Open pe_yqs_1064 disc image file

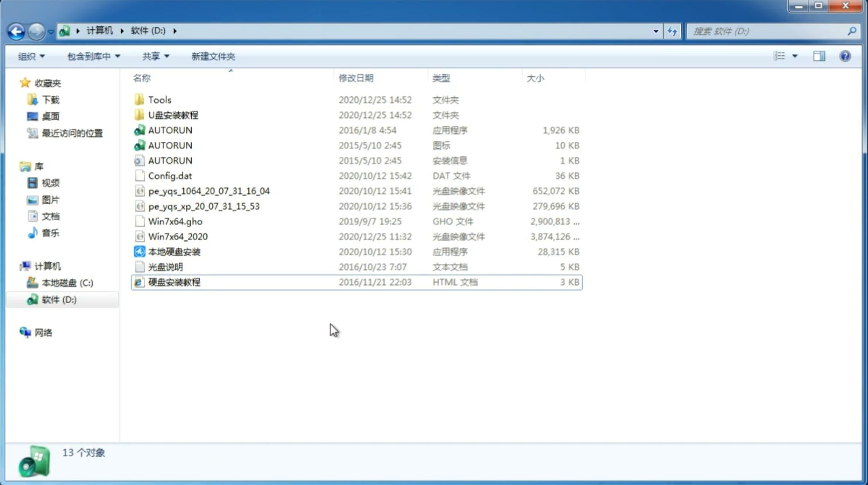click(209, 191)
